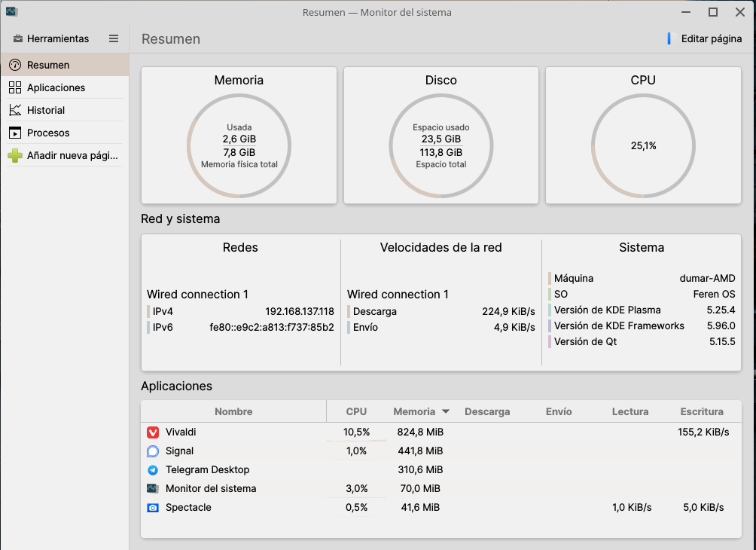Click the IPv4 legend color marker
Image resolution: width=756 pixels, height=550 pixels.
click(148, 312)
